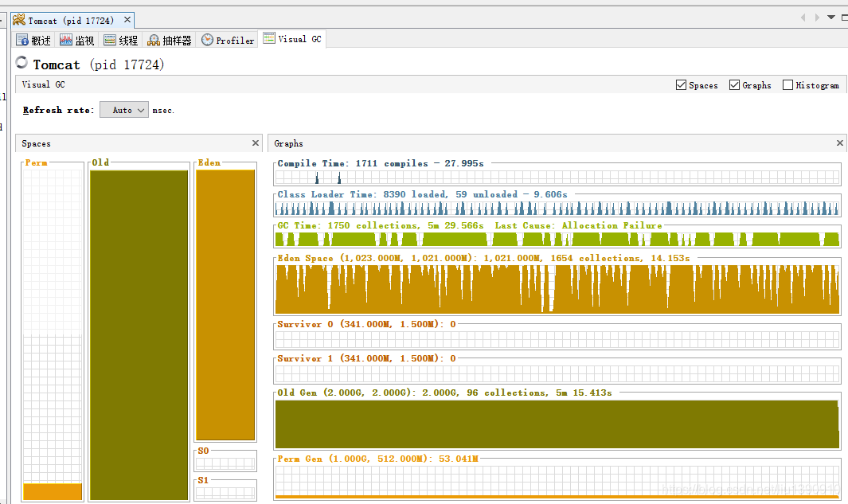Image resolution: width=848 pixels, height=504 pixels.
Task: Click the Tomcat (pid 17724) heading
Action: click(x=99, y=64)
